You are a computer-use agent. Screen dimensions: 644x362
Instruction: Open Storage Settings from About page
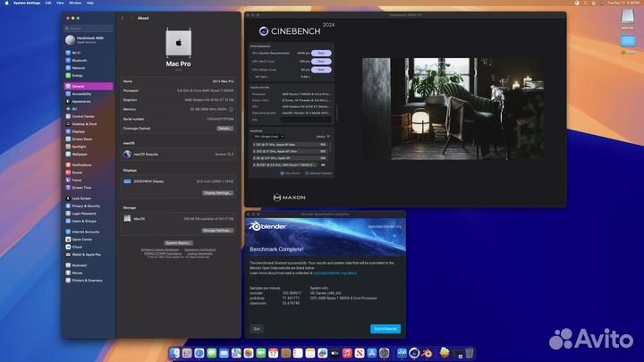point(217,231)
